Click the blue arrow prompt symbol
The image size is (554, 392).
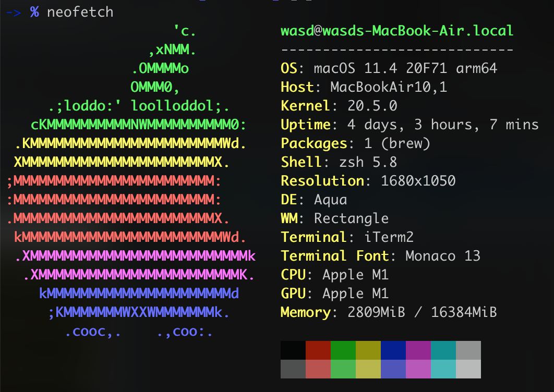point(14,13)
